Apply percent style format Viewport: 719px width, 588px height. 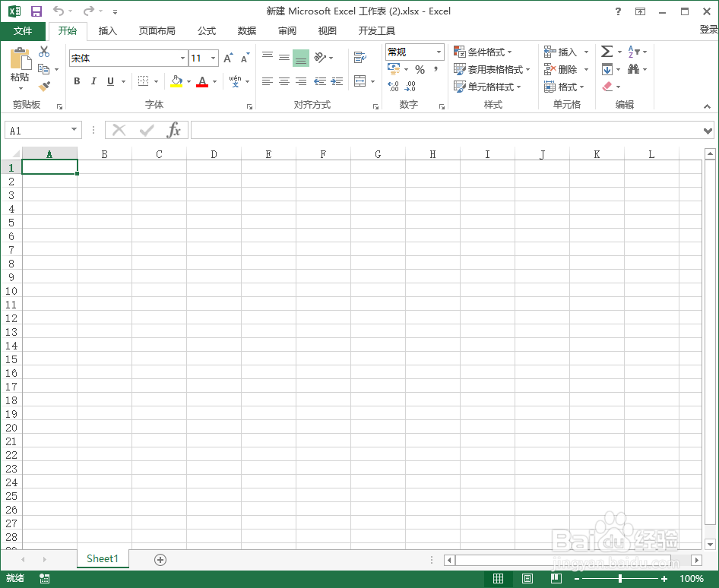pyautogui.click(x=420, y=70)
